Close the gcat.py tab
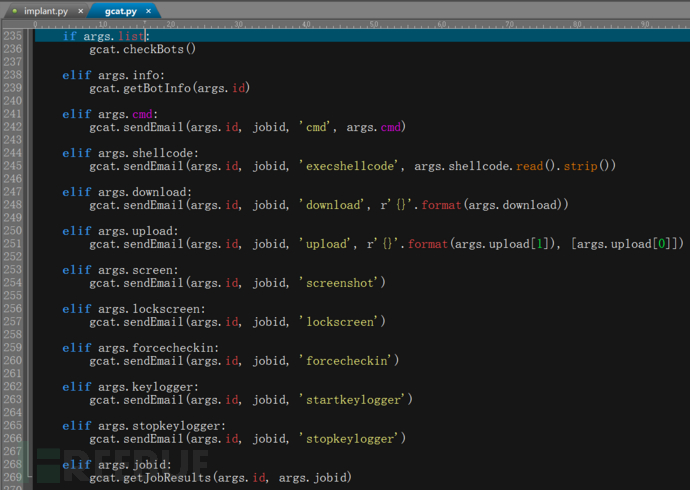The image size is (690, 490). [x=148, y=11]
